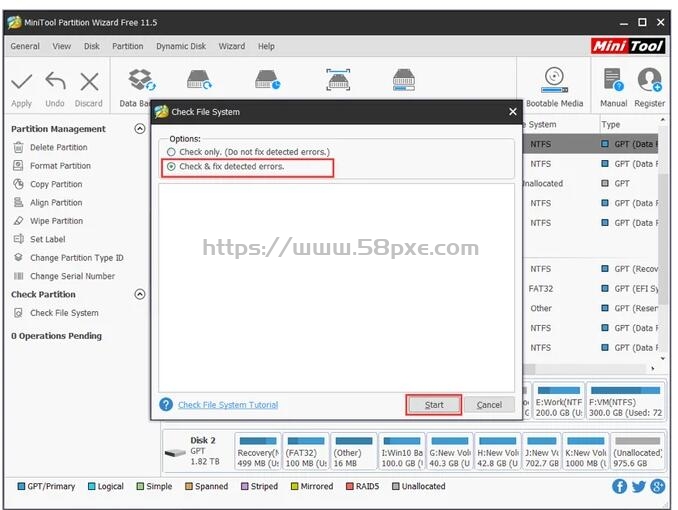Open the General menu
The height and width of the screenshot is (510, 678).
click(25, 46)
